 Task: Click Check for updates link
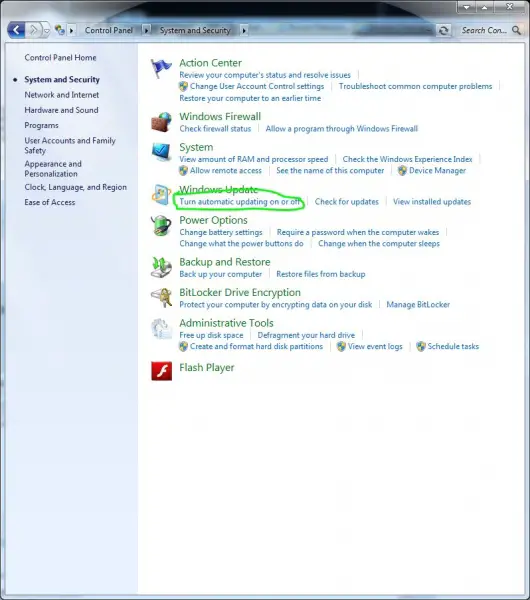pyautogui.click(x=347, y=202)
